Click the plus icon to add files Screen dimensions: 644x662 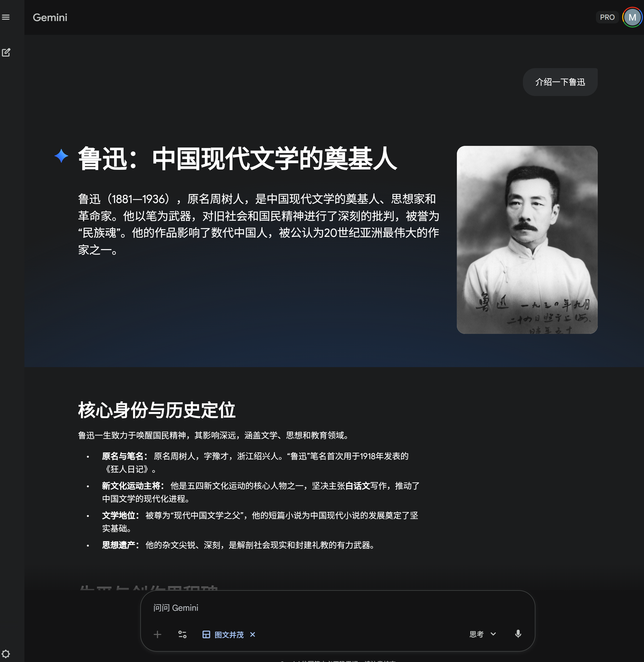157,634
